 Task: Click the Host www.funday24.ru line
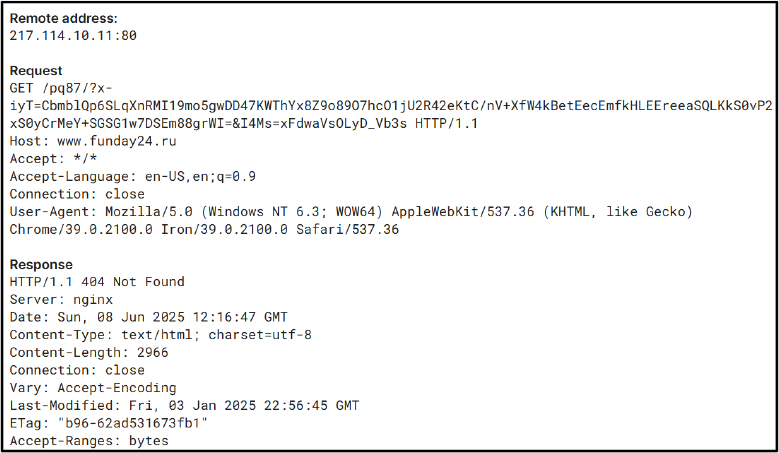click(x=93, y=141)
